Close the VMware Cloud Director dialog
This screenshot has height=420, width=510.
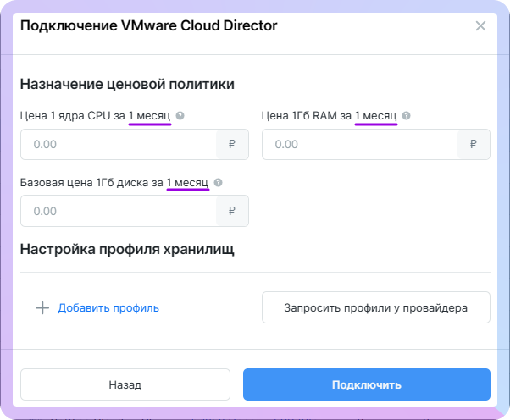[480, 26]
